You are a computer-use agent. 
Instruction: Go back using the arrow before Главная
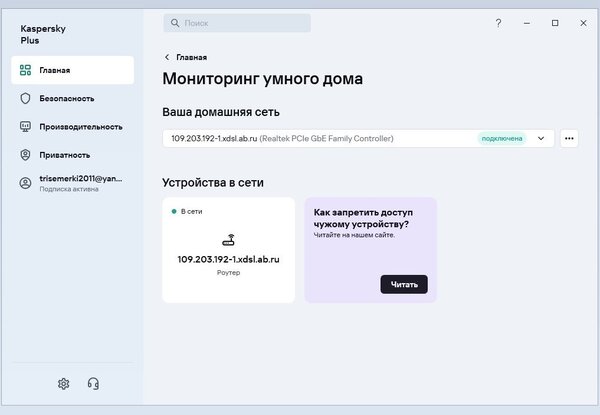click(x=167, y=57)
